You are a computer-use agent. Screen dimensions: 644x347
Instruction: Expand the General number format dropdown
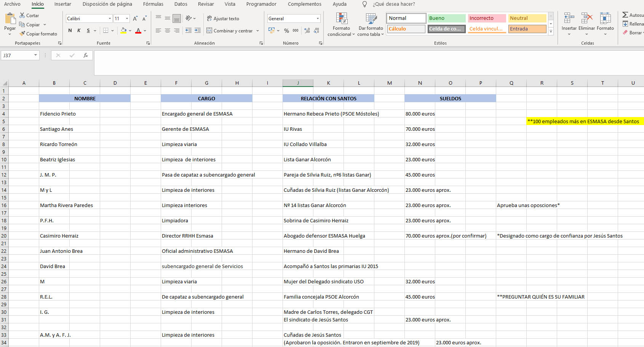tap(318, 18)
